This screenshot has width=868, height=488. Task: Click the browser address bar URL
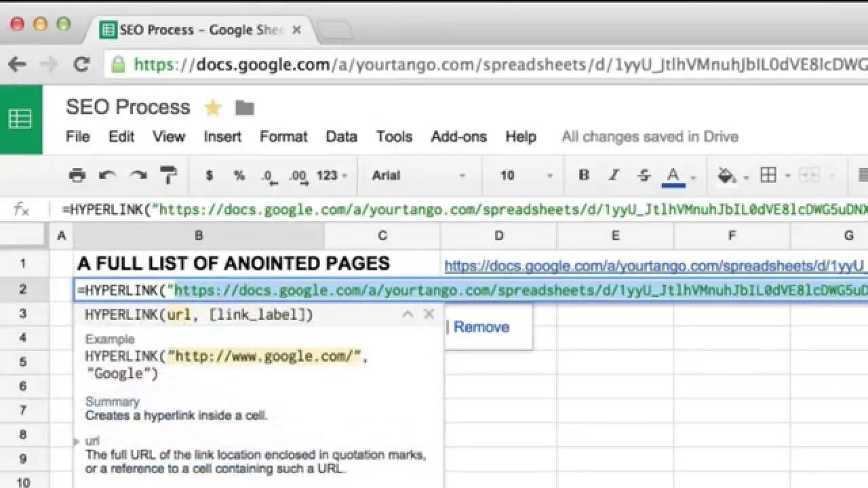(x=500, y=65)
